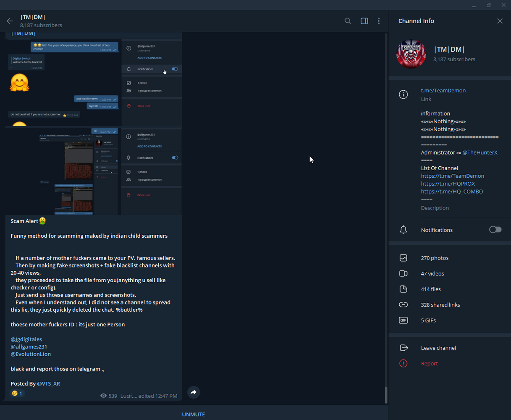
Task: Open the TeamDemon channel avatar
Action: [411, 54]
